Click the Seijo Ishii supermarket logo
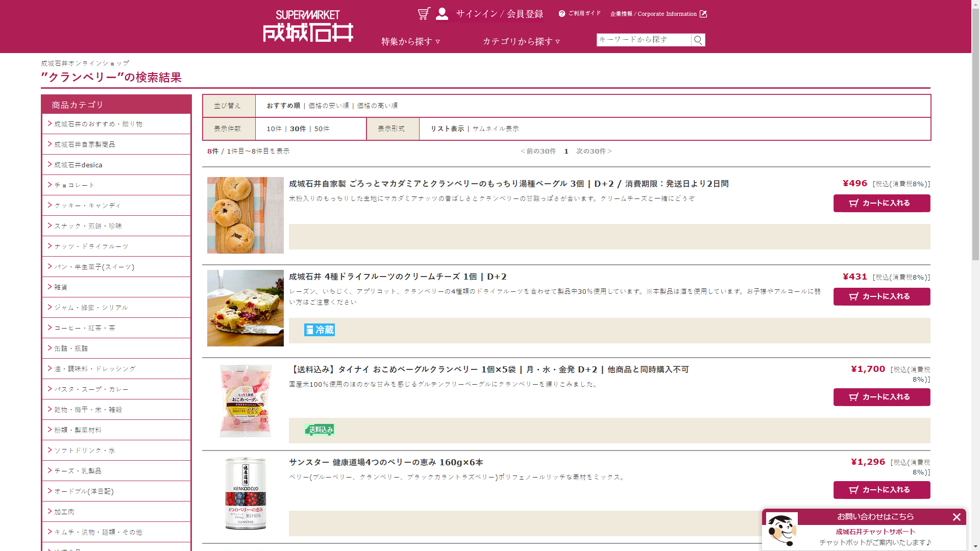Viewport: 980px width, 551px height. [x=308, y=26]
